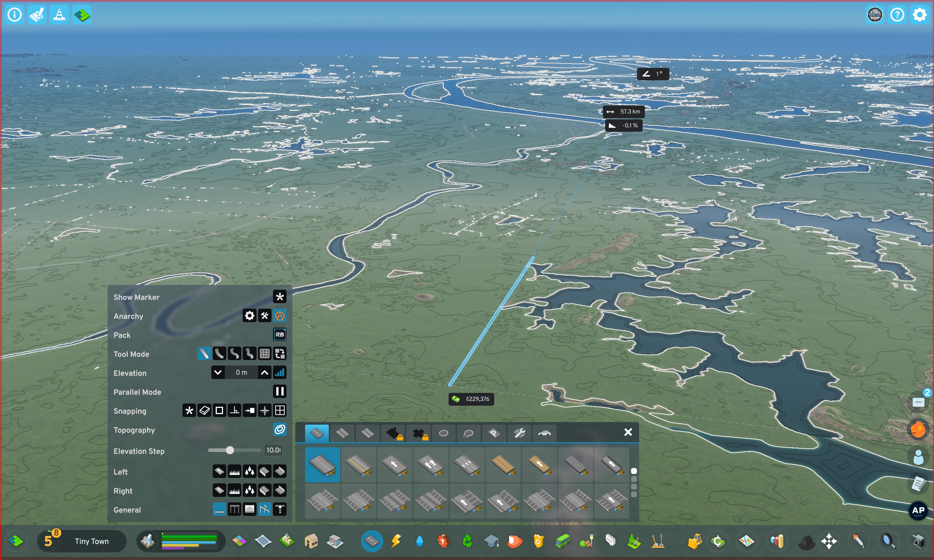Select replace Tool Mode icon

[x=279, y=354]
